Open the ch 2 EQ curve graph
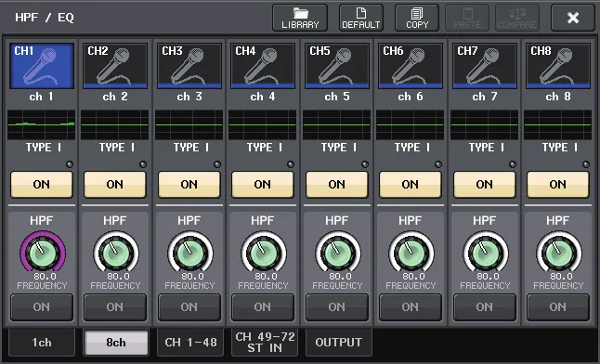 click(x=115, y=124)
